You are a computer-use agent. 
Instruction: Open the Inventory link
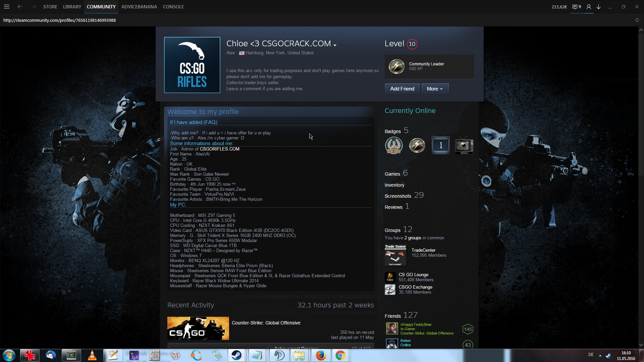pos(394,185)
